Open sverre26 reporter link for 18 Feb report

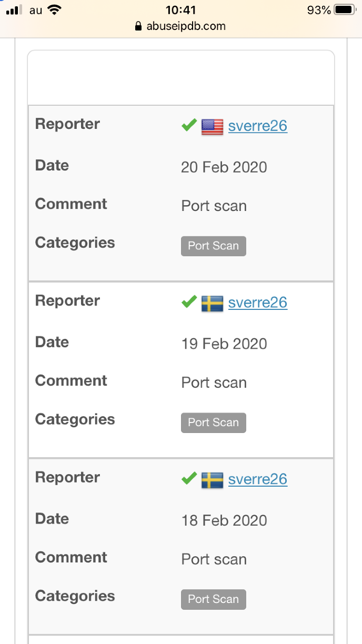pyautogui.click(x=258, y=480)
